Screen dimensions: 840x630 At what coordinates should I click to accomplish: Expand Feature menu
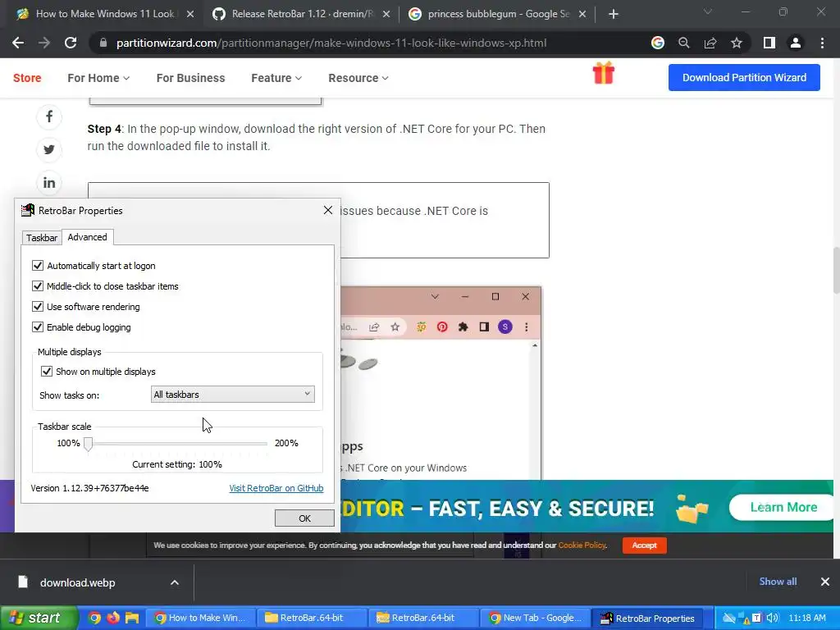tap(276, 78)
